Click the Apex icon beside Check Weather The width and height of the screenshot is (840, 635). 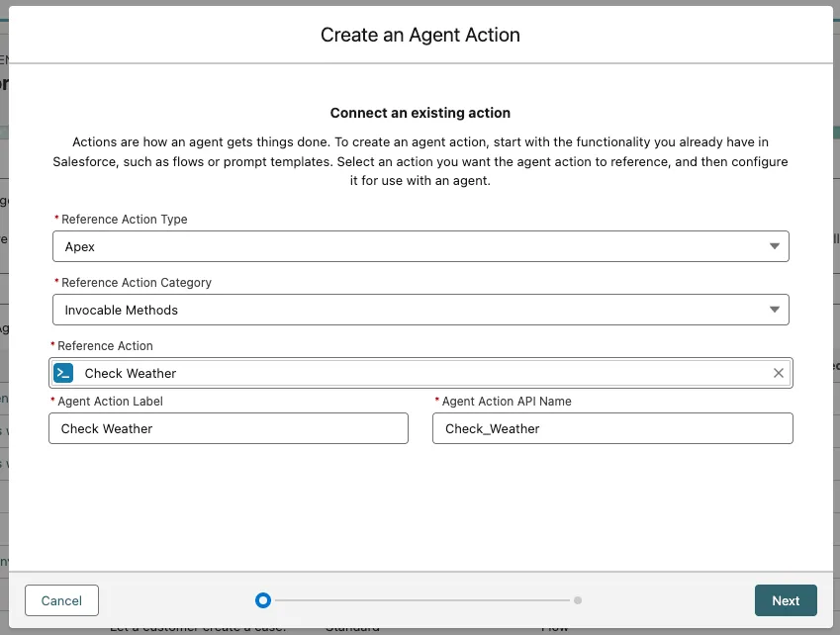click(x=63, y=373)
